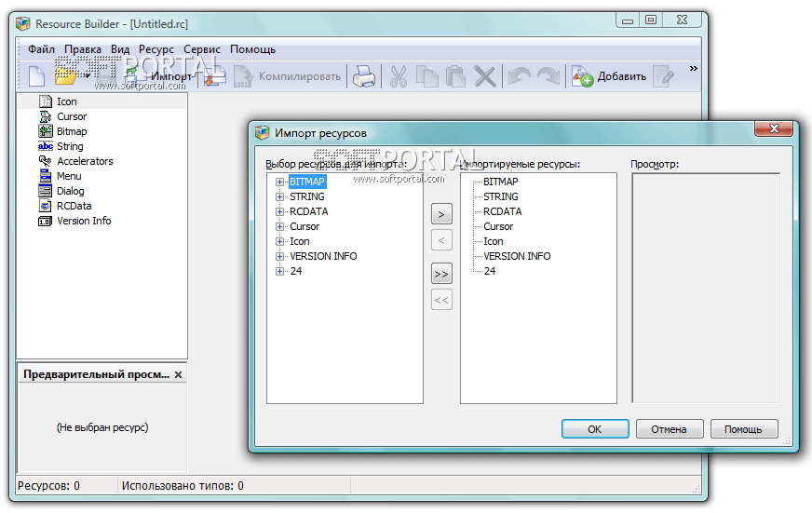Show more toolbar items via » chevron
This screenshot has height=513, width=812.
point(694,68)
